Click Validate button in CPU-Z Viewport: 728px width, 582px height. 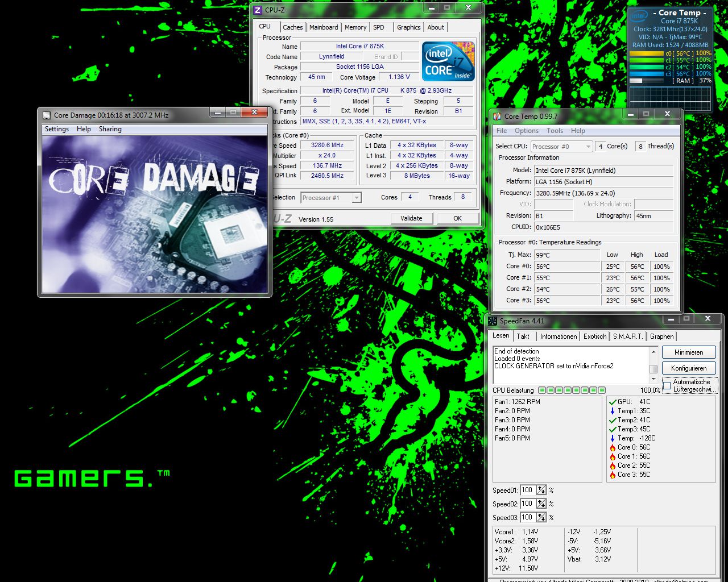(412, 218)
